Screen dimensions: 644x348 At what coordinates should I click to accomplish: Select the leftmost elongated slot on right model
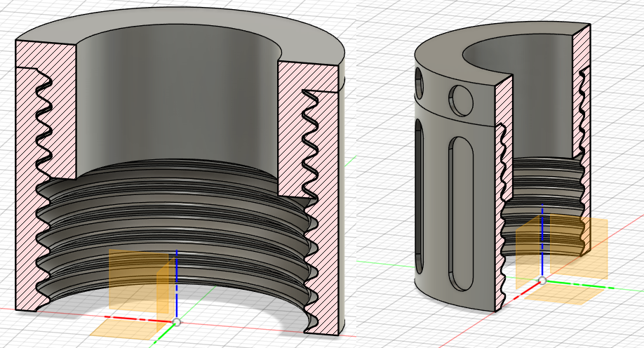pyautogui.click(x=419, y=195)
